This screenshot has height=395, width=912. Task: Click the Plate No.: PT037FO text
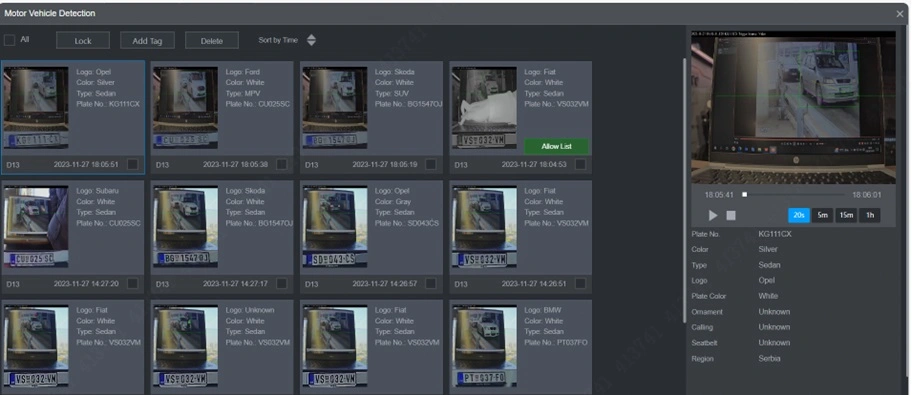pos(556,343)
